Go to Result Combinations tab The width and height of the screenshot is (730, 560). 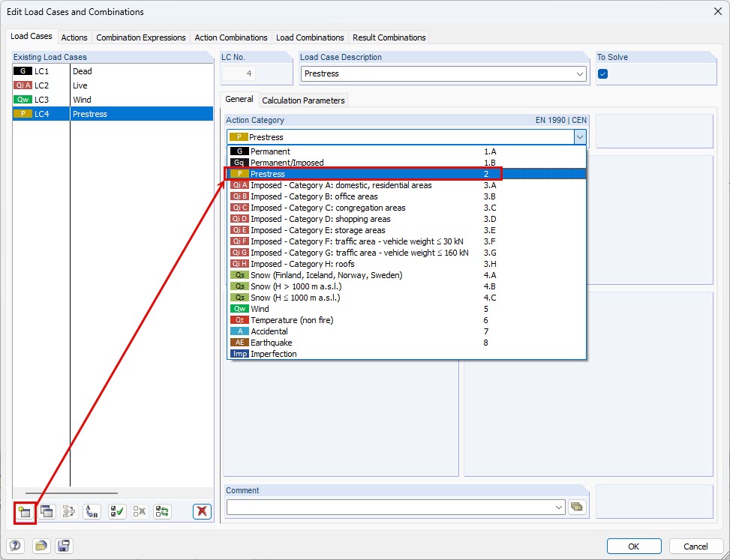coord(389,37)
